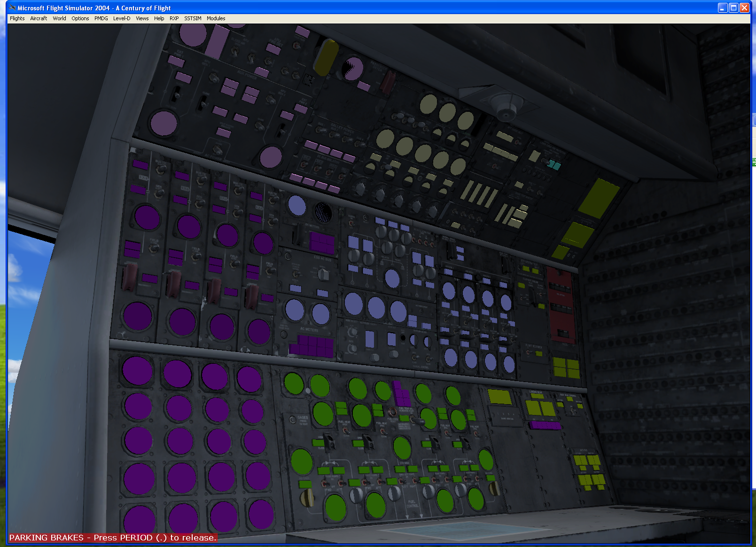756x547 pixels.
Task: Click the overhead dome light fixture
Action: [x=506, y=106]
